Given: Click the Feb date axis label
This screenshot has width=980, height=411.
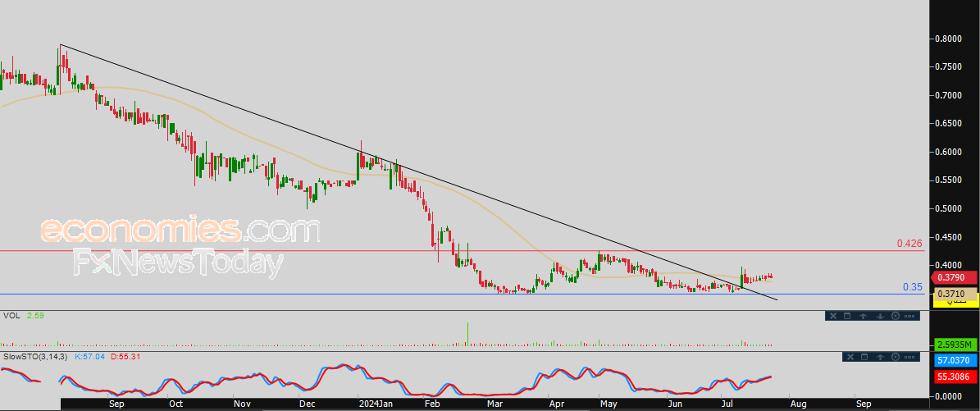Looking at the screenshot, I should (x=431, y=404).
